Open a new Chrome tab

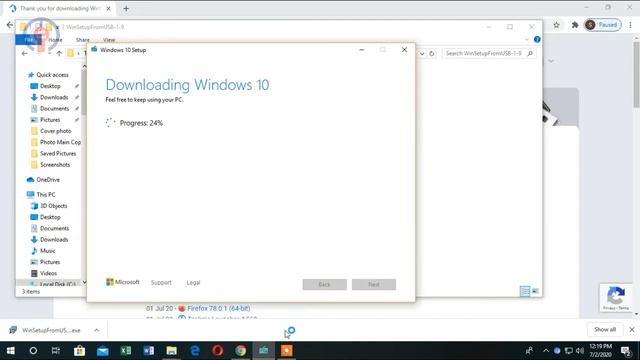126,8
